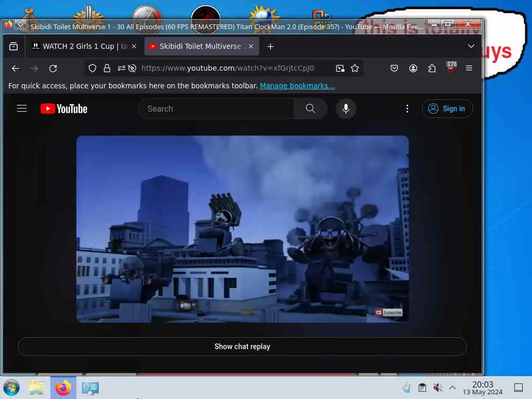Open the Extensions puzzle icon
Image resolution: width=532 pixels, height=399 pixels.
click(432, 68)
